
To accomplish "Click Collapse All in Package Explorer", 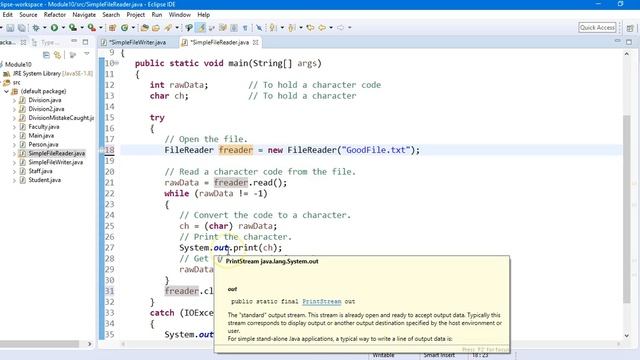I will tap(46, 55).
